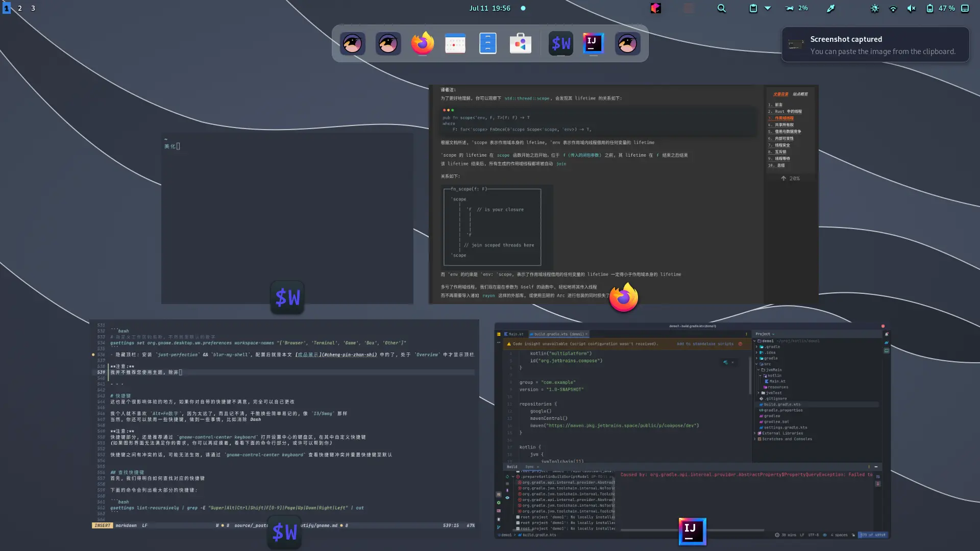Click the Screenshot captured notification

875,45
